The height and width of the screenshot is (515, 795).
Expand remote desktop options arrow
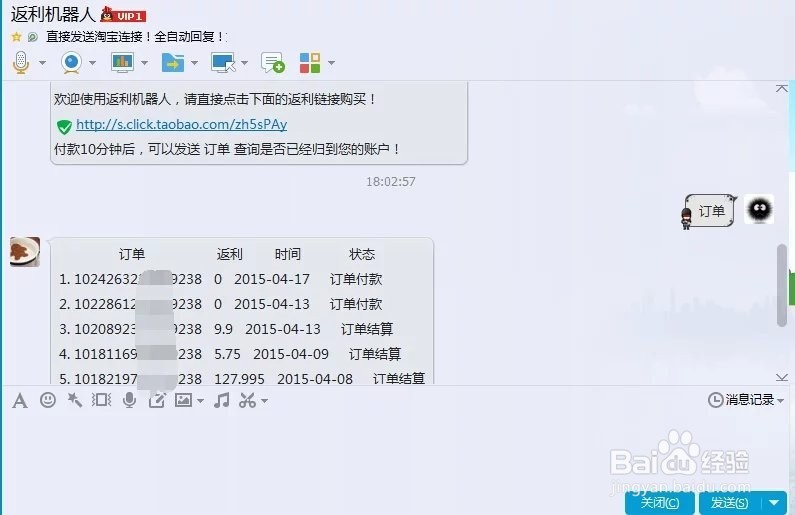(244, 63)
